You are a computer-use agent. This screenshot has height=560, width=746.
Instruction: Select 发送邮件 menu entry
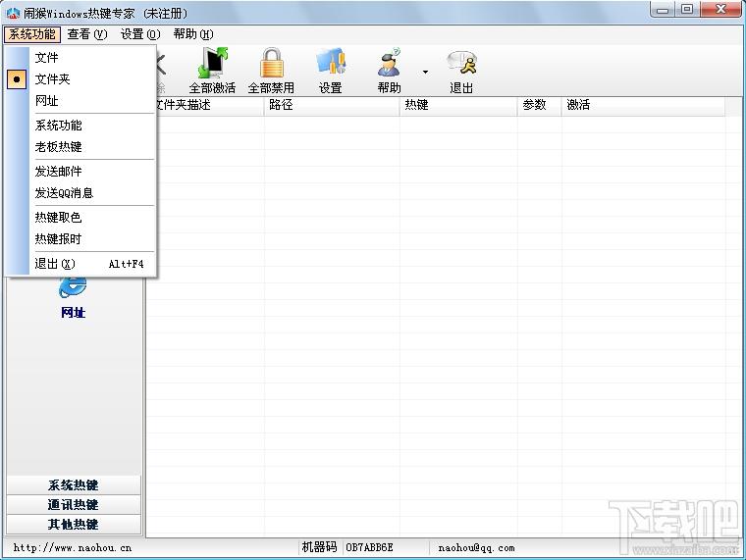pyautogui.click(x=93, y=171)
